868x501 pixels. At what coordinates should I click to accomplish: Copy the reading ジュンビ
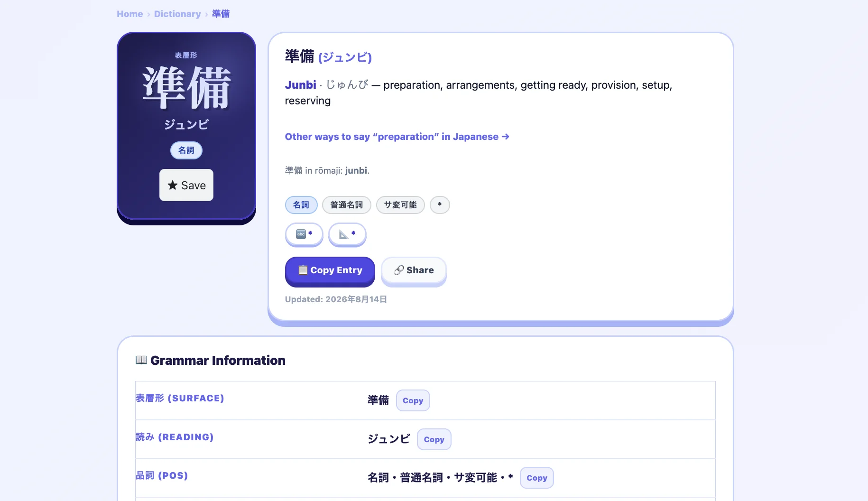(434, 439)
